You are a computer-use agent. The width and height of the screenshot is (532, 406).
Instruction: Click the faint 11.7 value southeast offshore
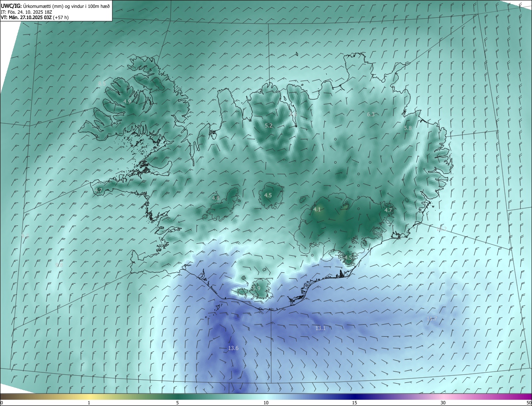[x=432, y=319]
